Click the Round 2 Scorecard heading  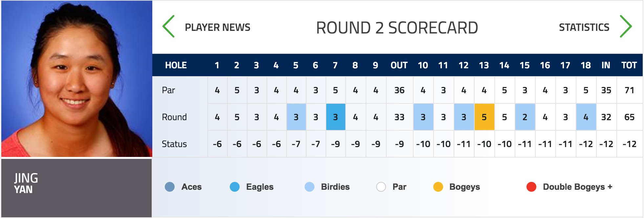(397, 28)
